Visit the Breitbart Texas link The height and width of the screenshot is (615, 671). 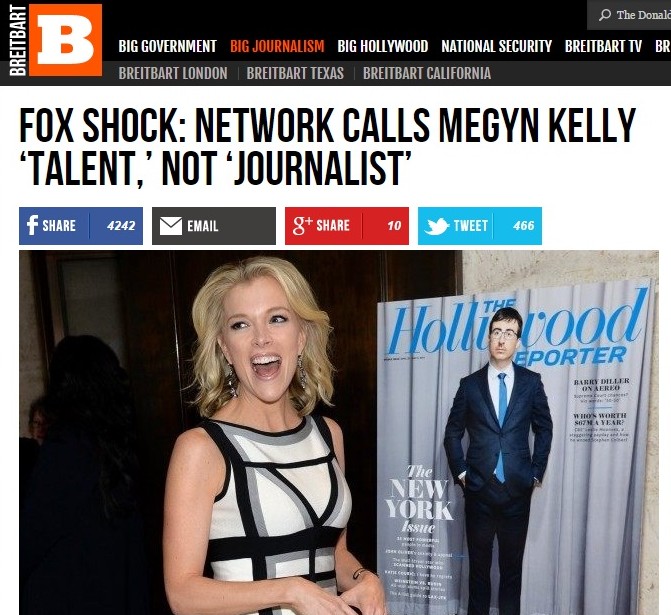(295, 73)
